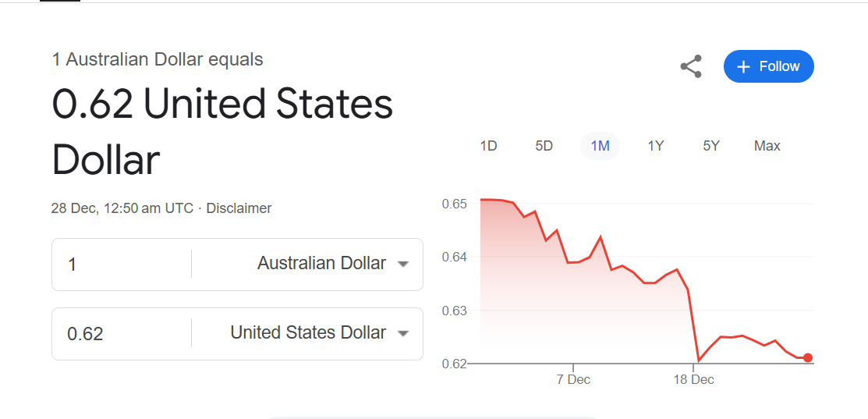Image resolution: width=868 pixels, height=419 pixels.
Task: Select United States Dollar currency selector
Action: coord(319,332)
